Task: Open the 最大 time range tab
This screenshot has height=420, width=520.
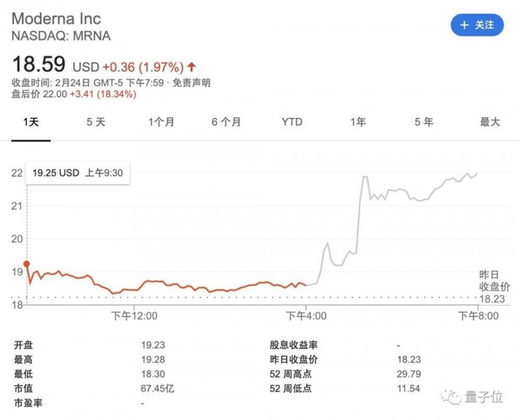Action: coord(490,122)
